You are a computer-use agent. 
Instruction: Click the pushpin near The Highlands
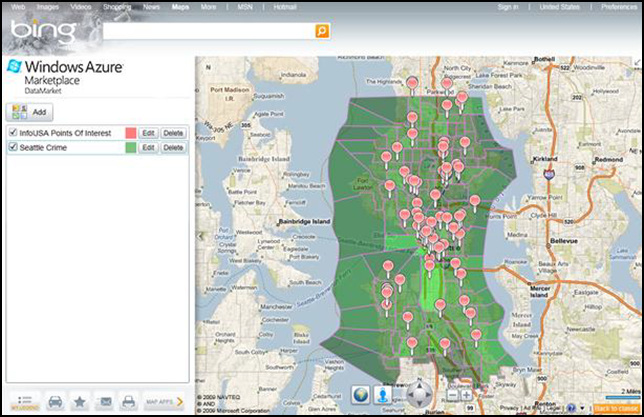click(412, 85)
